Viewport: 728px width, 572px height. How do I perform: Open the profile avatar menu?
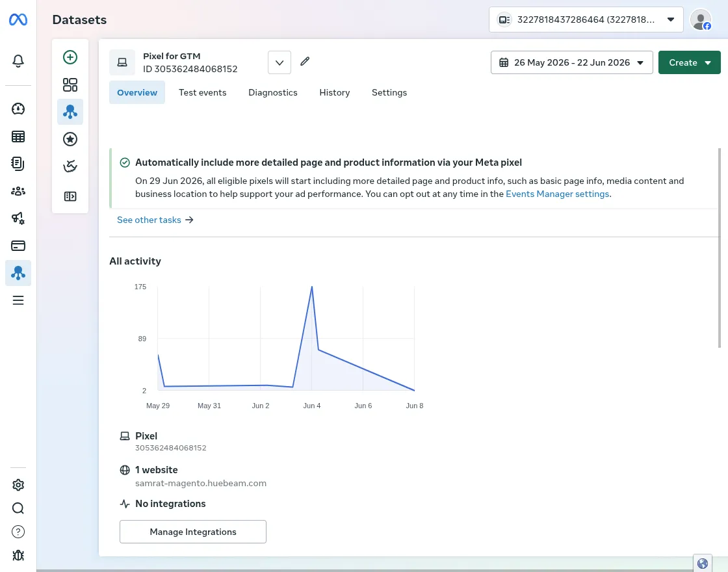pos(701,19)
